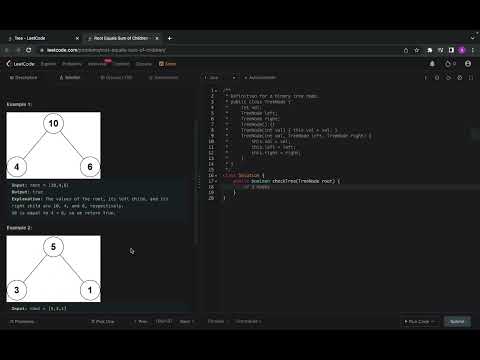Open the streak fire counter icon
This screenshot has height=360, width=480.
(x=450, y=63)
